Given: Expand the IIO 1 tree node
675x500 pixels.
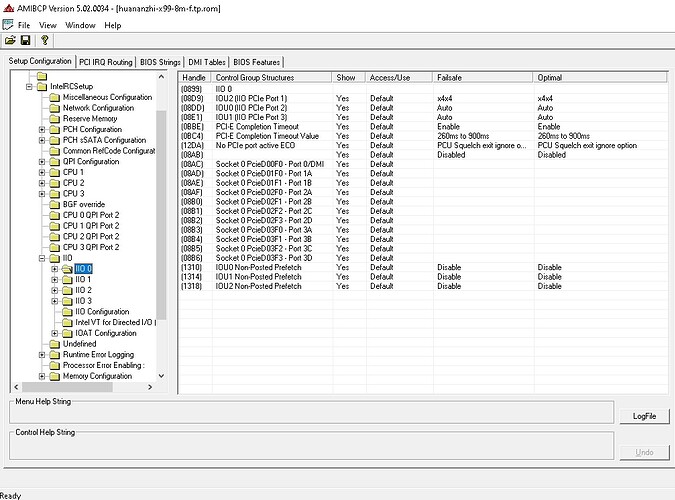Looking at the screenshot, I should click(55, 280).
